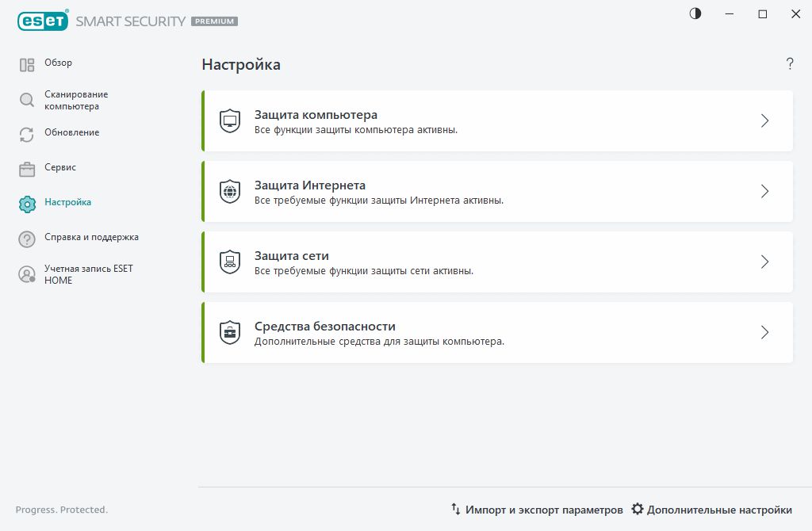Screen dimensions: 812x531
Task: Expand Средства безопасности with its arrow
Action: (x=764, y=332)
